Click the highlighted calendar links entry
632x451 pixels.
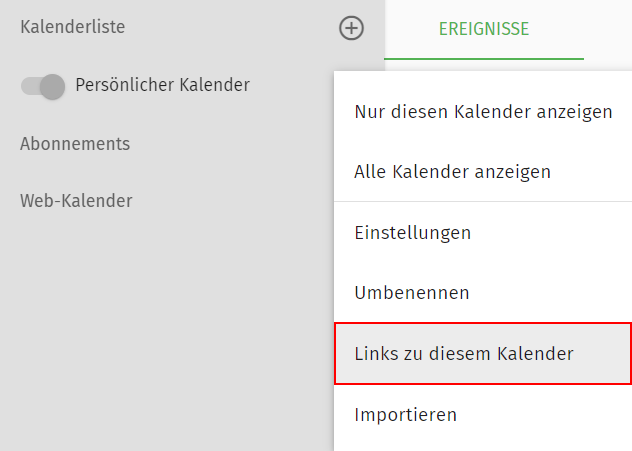[464, 354]
